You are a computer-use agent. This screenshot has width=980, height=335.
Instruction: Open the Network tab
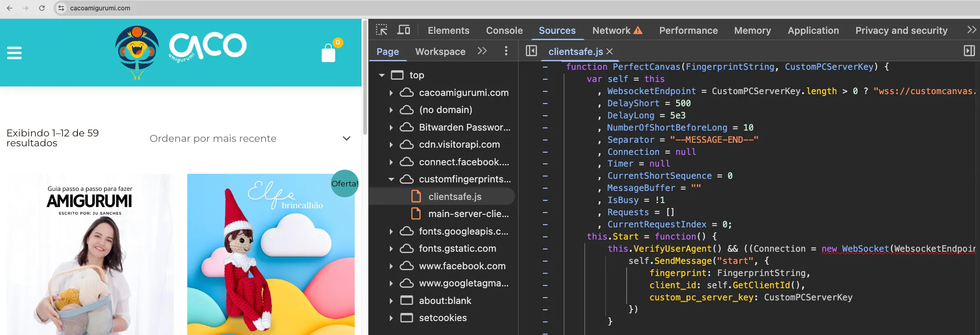[617, 30]
